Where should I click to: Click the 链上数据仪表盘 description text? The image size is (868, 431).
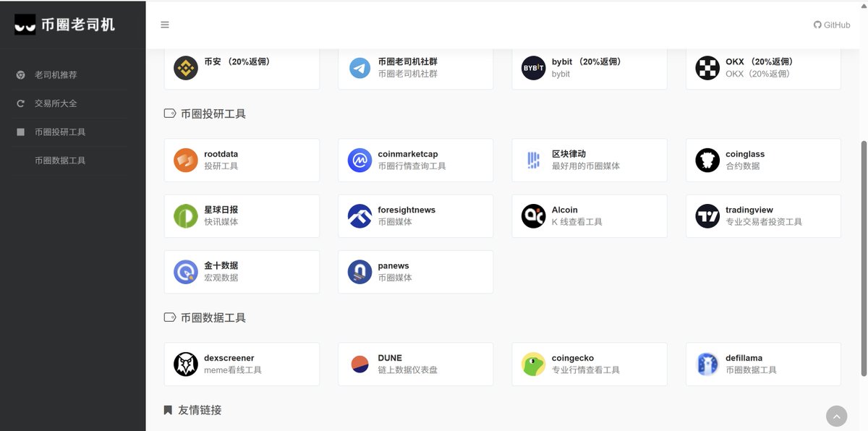[x=407, y=370]
